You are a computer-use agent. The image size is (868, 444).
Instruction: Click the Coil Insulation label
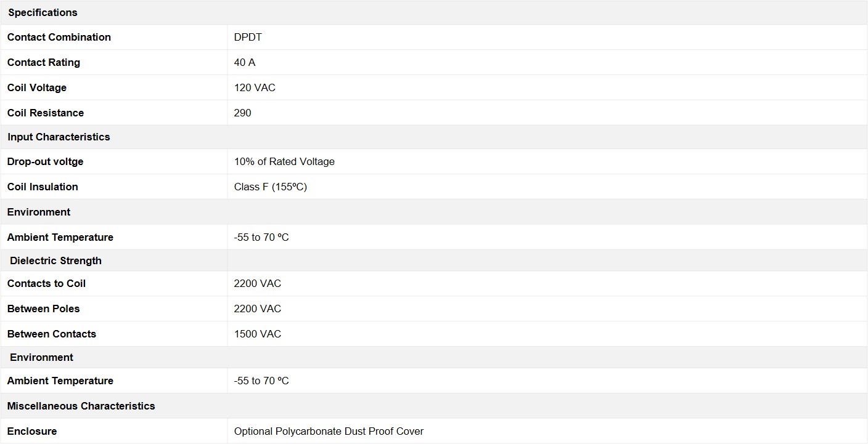click(43, 187)
